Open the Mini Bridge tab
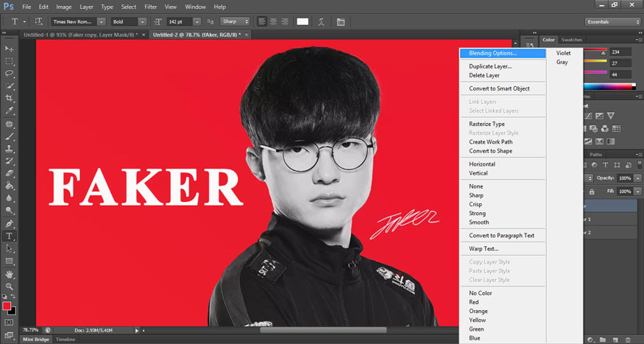The height and width of the screenshot is (344, 644). click(36, 340)
